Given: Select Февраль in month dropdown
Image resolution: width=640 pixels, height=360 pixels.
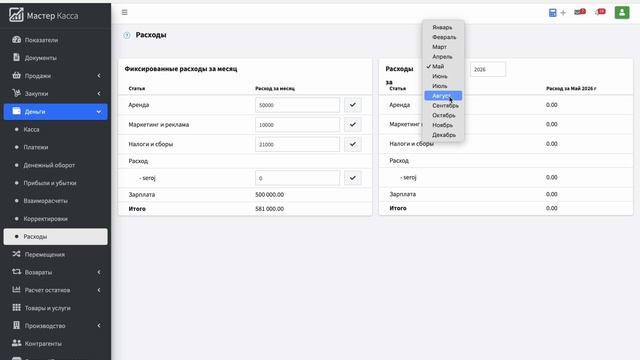Looking at the screenshot, I should click(443, 37).
